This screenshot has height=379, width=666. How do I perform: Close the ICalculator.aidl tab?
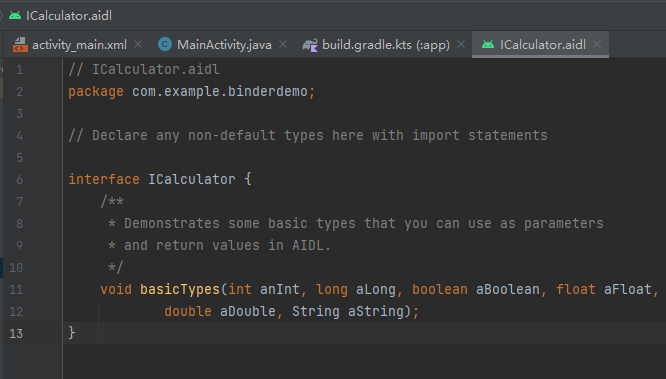click(597, 44)
